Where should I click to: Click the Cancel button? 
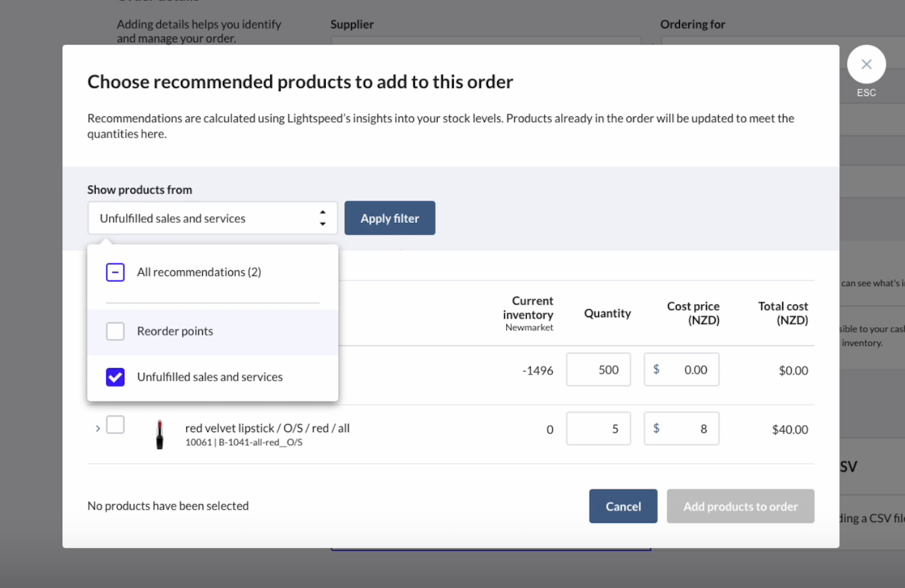(623, 506)
